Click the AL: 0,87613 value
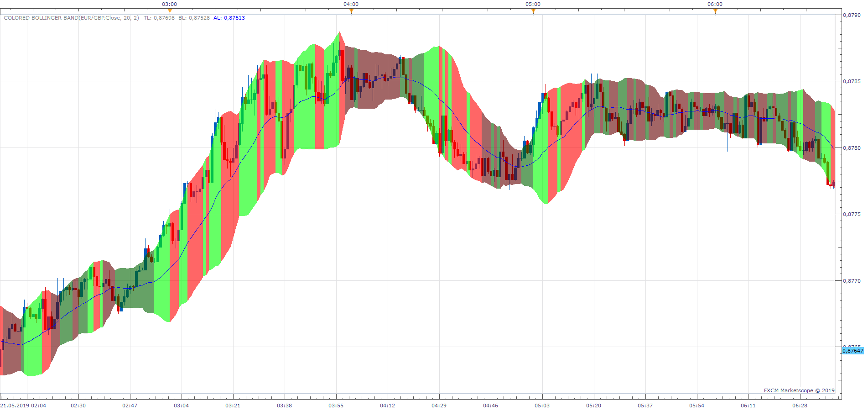 pos(229,18)
